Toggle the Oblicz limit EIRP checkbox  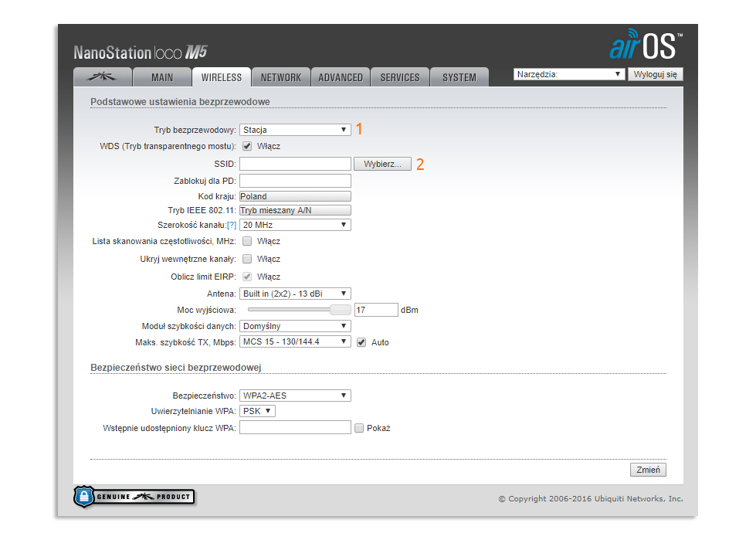click(247, 277)
